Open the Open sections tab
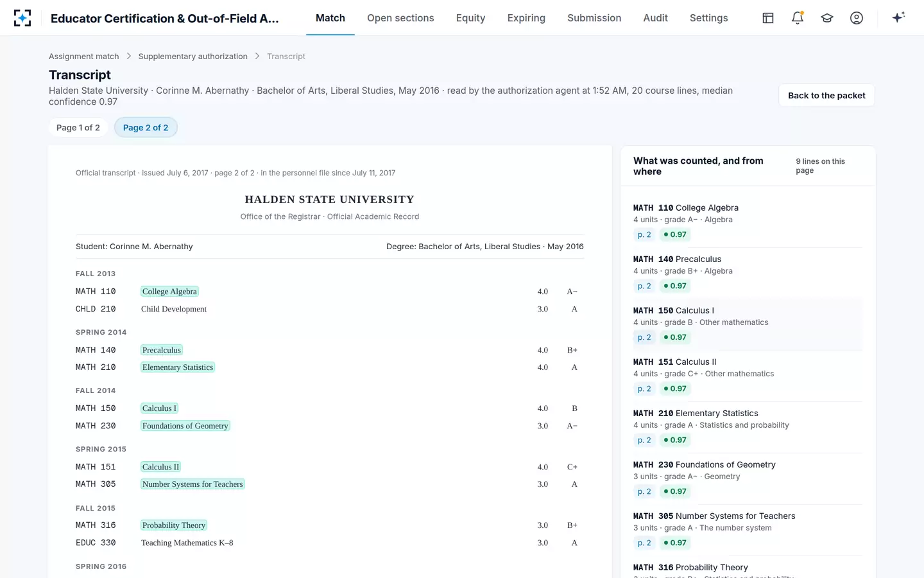 [x=400, y=18]
